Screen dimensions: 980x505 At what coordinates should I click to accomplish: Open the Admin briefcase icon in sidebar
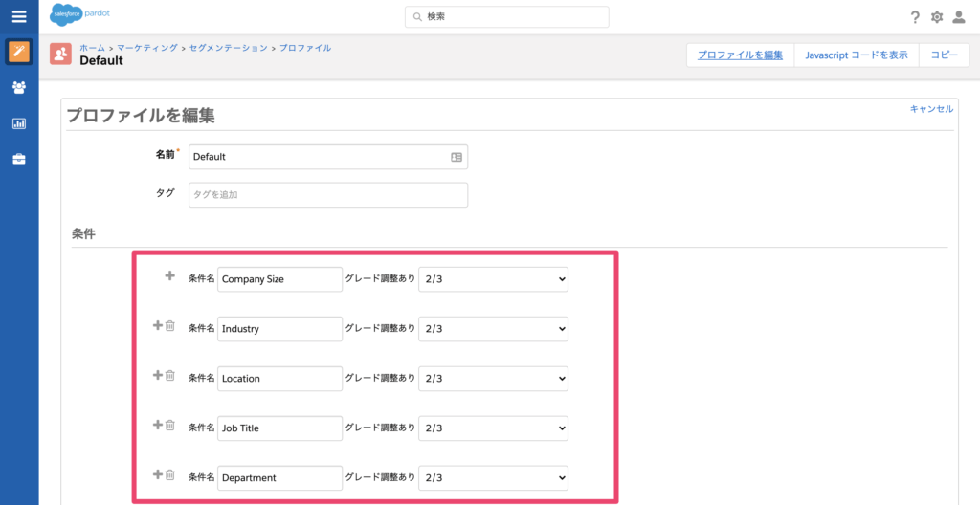tap(19, 159)
